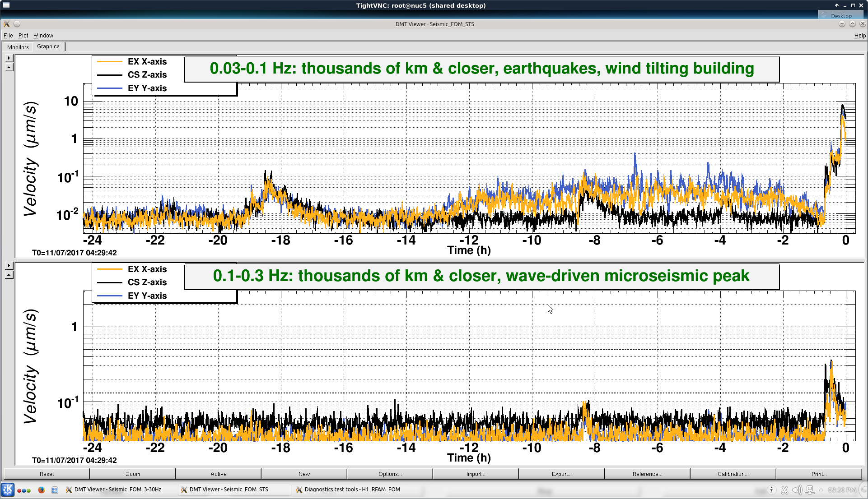868x499 pixels.
Task: Open the KDE application launcher
Action: click(8, 490)
